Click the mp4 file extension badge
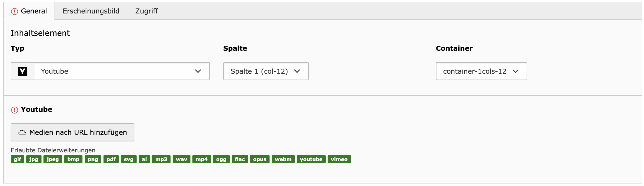 pos(201,159)
